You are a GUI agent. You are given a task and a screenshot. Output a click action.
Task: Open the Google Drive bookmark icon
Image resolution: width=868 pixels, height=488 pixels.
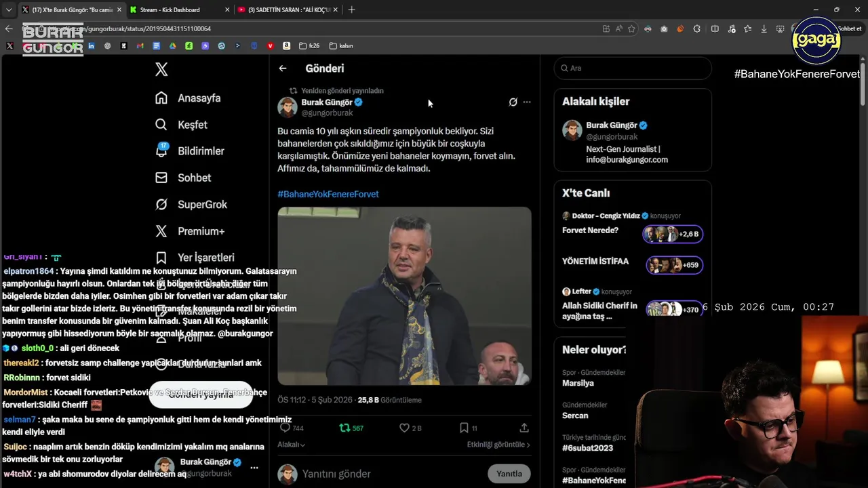(x=172, y=46)
